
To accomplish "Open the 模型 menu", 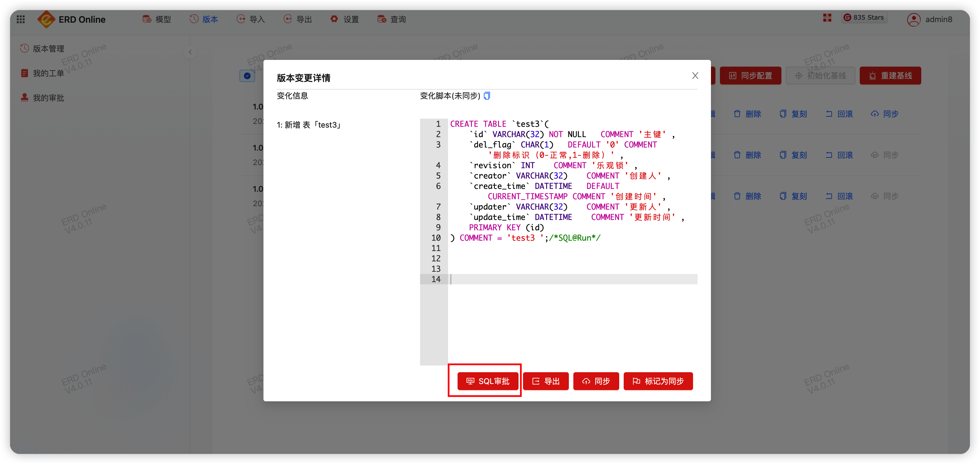I will pyautogui.click(x=157, y=19).
